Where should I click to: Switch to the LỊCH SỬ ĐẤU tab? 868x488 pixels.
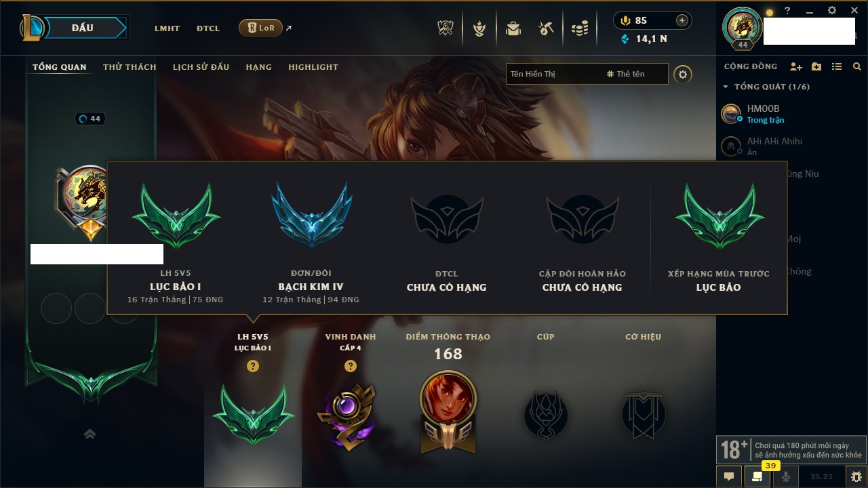point(201,67)
